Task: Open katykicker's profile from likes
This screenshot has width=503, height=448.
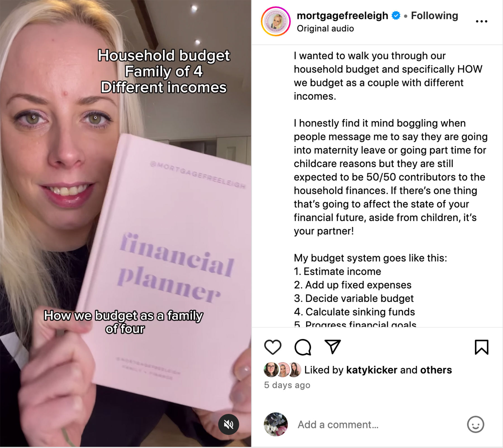Action: click(372, 370)
